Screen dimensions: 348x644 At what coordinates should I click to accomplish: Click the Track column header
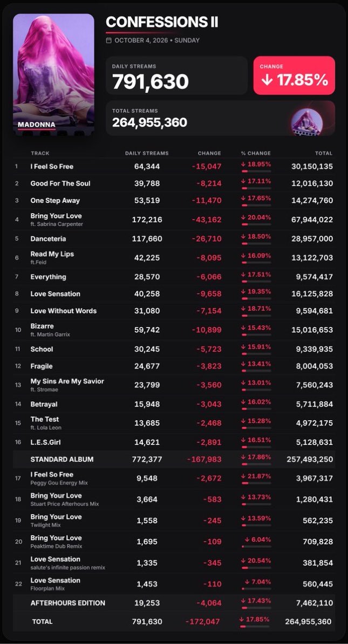40,153
